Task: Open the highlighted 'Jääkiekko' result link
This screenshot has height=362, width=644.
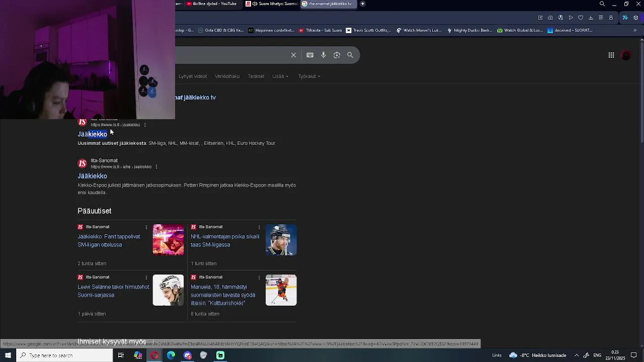Action: coord(93,134)
